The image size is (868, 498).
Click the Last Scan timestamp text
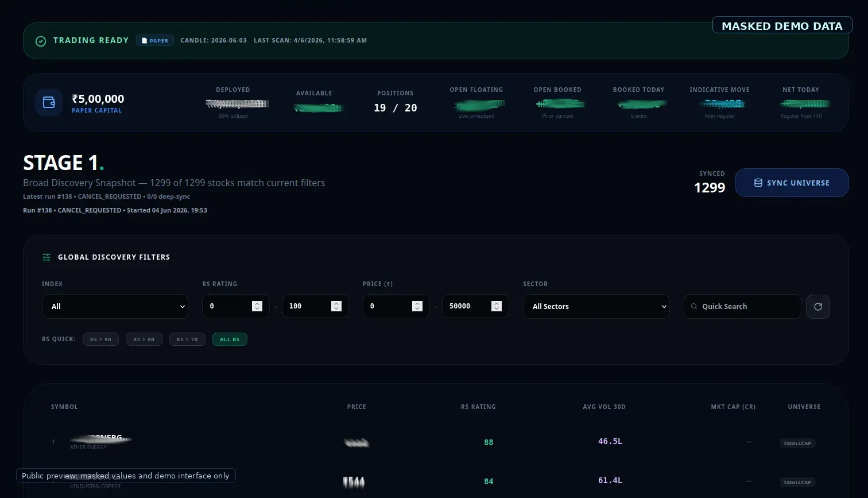pos(310,40)
